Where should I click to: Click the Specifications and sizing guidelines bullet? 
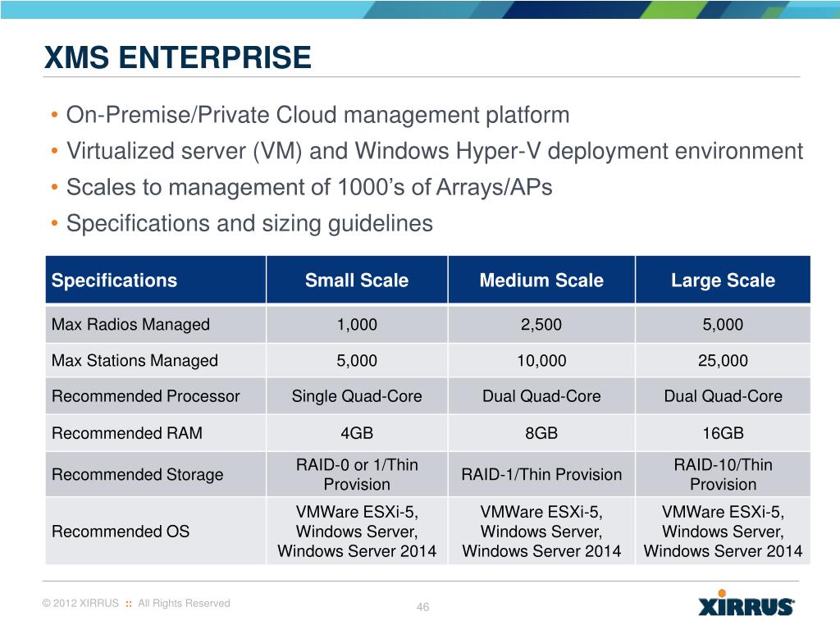(249, 223)
